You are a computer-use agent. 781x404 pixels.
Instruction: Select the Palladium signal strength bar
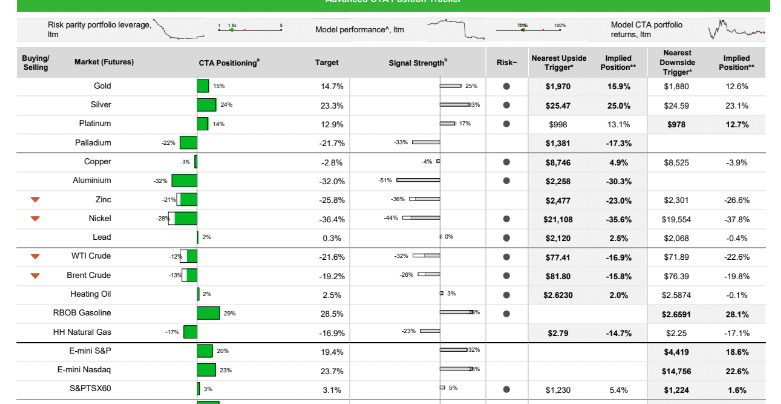(426, 142)
